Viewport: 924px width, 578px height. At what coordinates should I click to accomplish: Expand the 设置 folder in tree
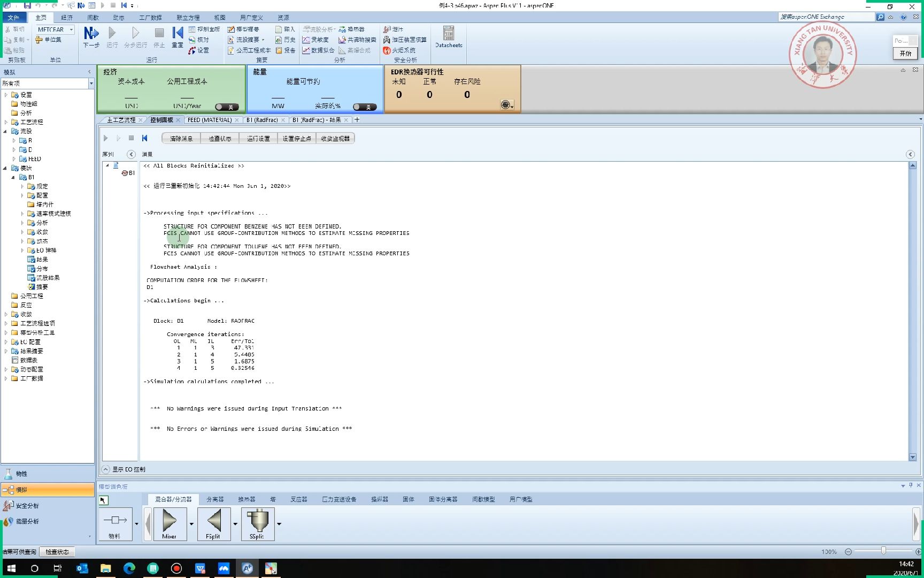[x=6, y=95]
